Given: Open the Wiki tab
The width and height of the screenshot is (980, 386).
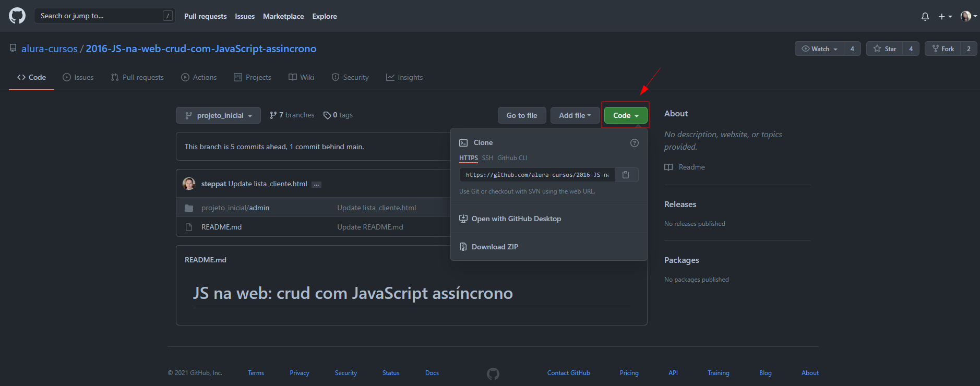Looking at the screenshot, I should (x=302, y=77).
